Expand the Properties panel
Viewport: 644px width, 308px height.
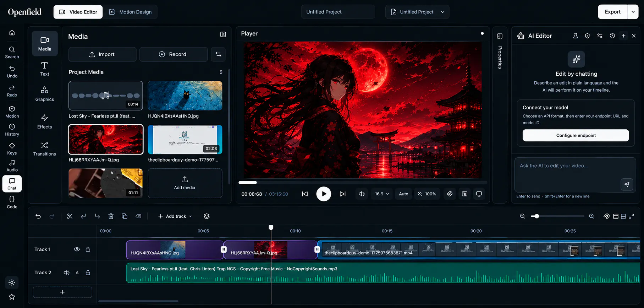500,36
